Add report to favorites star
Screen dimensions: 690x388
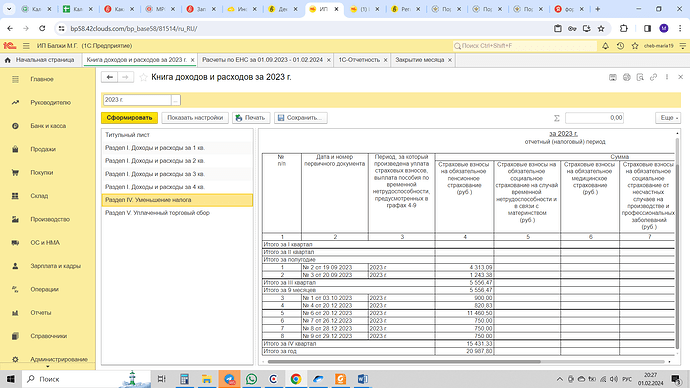(143, 77)
